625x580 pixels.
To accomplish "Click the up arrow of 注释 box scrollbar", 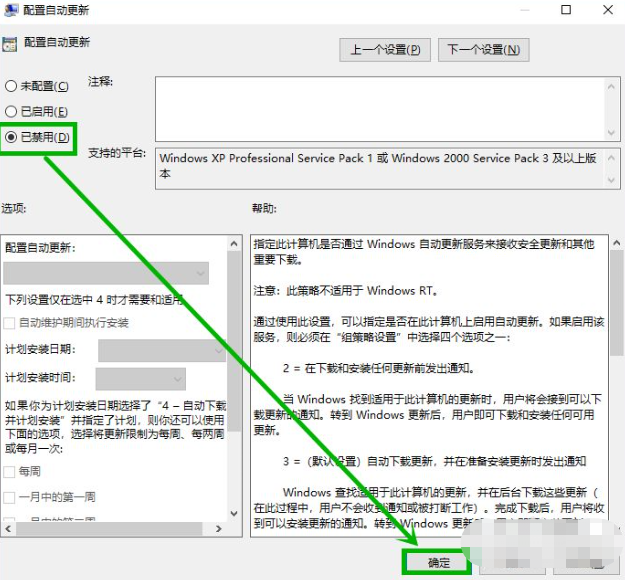I will 611,87.
